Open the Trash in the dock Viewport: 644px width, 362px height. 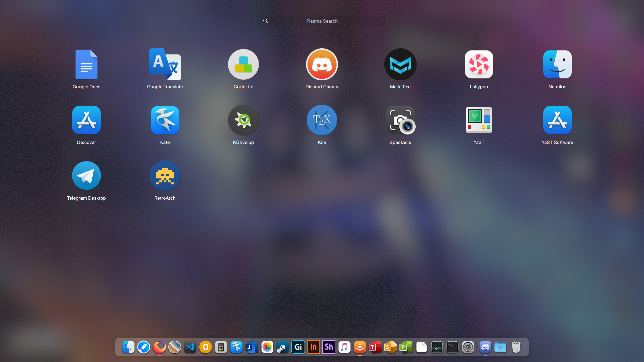click(x=516, y=347)
